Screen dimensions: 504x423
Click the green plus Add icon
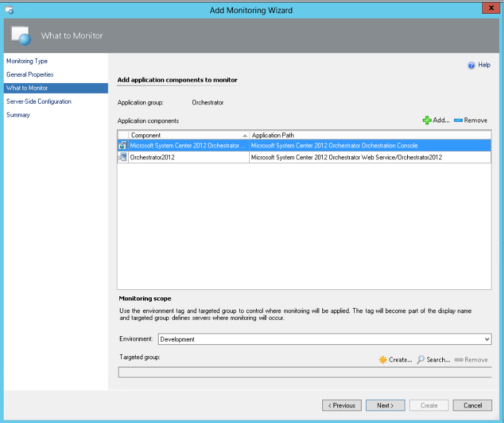click(427, 120)
